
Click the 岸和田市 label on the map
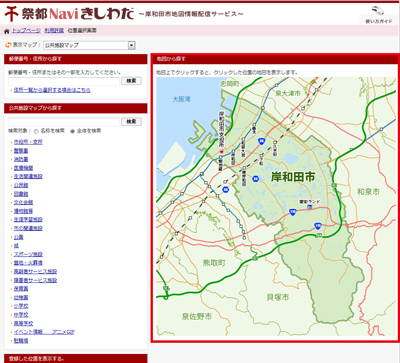[x=293, y=177]
